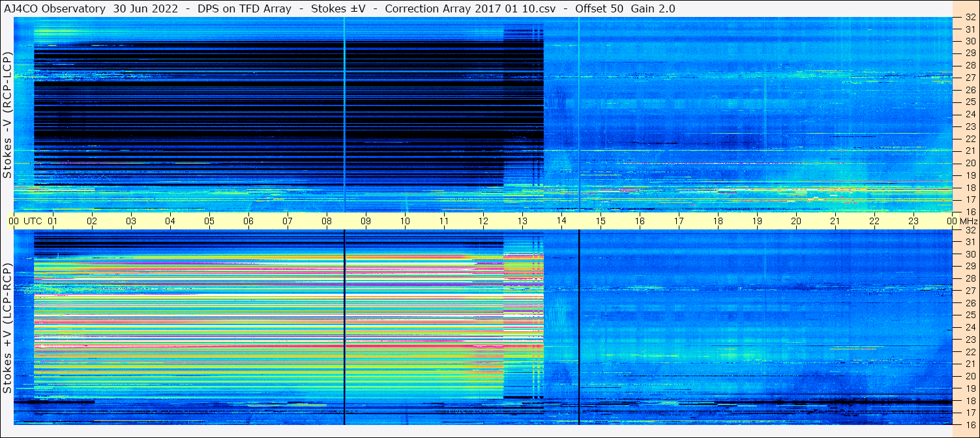The height and width of the screenshot is (438, 980).
Task: Click the 29 MHz tick of the Stokes +V panel
Action: tap(970, 266)
